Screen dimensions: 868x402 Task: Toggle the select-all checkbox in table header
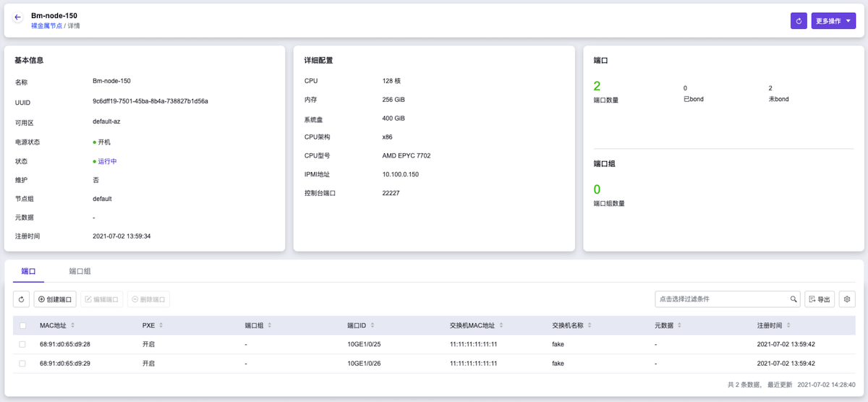coord(22,325)
